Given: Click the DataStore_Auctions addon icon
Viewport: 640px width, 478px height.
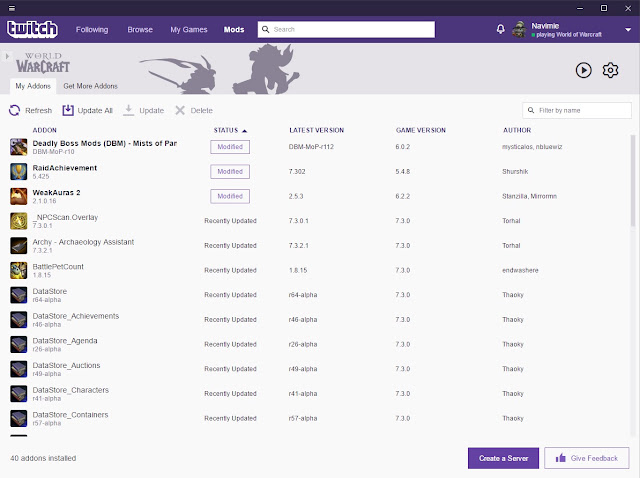Looking at the screenshot, I should click(18, 369).
